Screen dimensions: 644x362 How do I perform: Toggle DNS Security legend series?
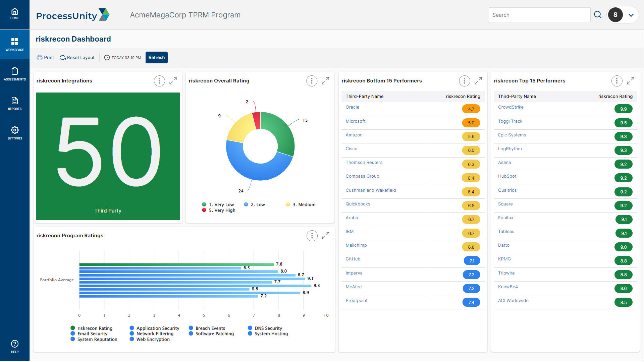tap(265, 328)
